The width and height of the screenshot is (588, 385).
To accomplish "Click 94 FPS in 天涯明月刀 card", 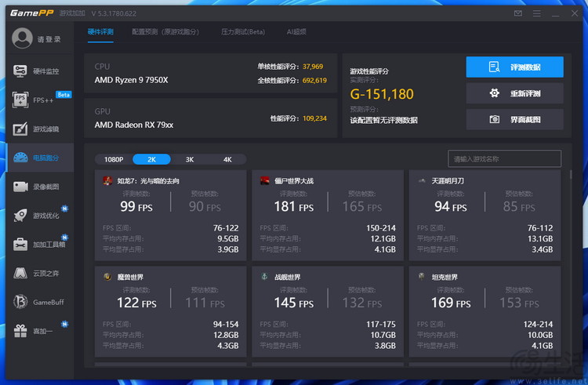I will point(451,206).
